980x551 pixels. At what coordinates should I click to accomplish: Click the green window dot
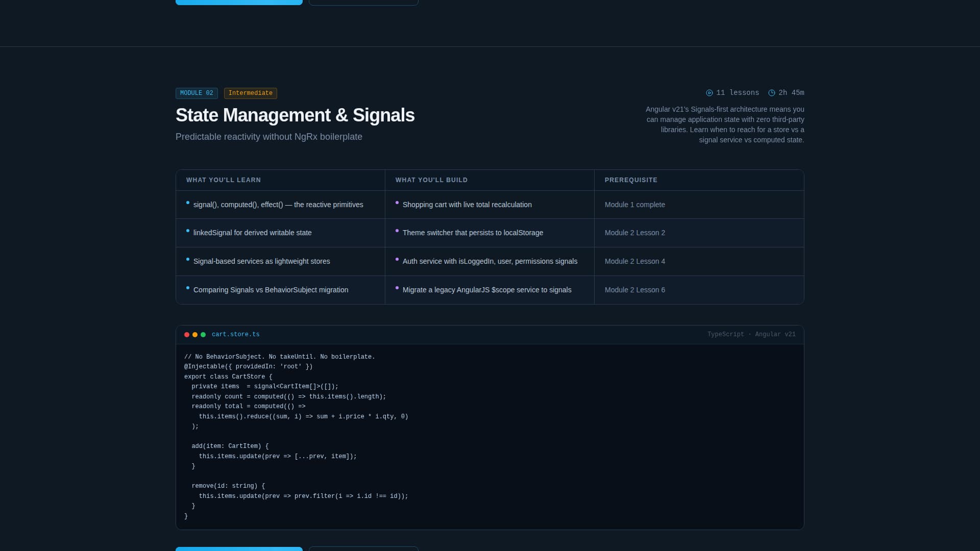pyautogui.click(x=203, y=335)
